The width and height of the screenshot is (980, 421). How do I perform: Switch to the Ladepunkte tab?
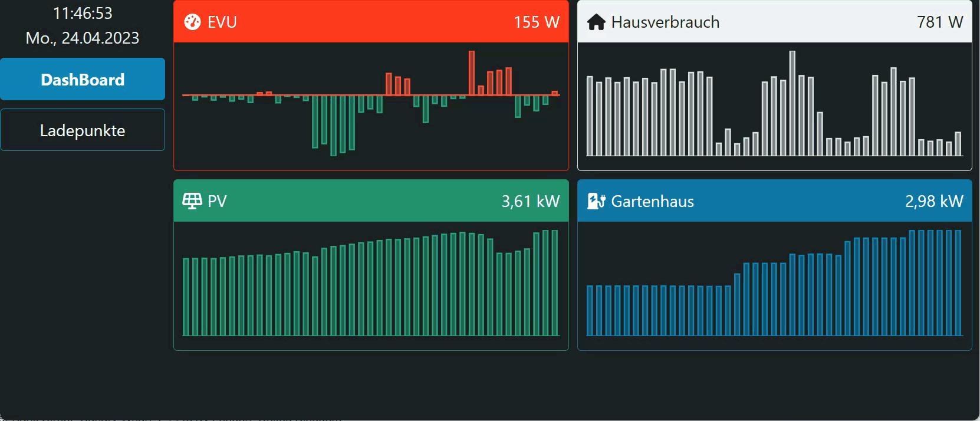tap(83, 130)
